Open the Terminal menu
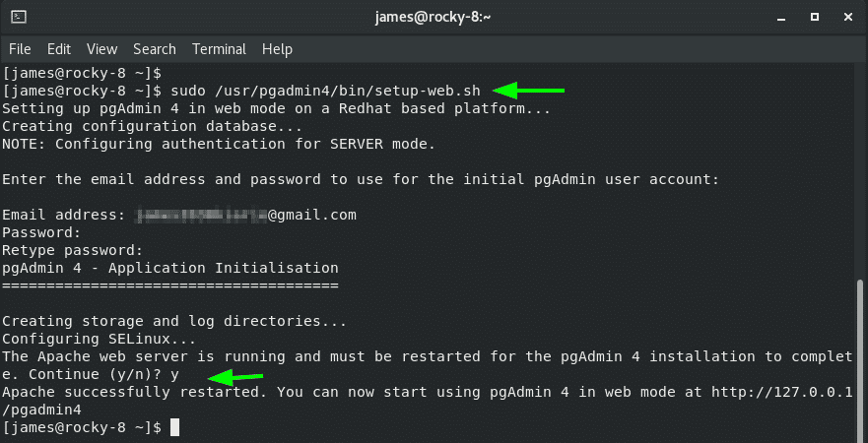This screenshot has height=443, width=868. tap(219, 49)
